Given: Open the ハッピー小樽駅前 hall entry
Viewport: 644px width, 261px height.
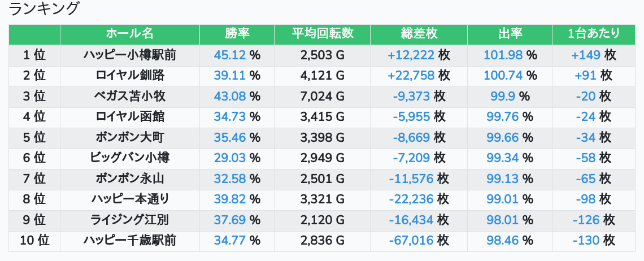Looking at the screenshot, I should (x=129, y=55).
